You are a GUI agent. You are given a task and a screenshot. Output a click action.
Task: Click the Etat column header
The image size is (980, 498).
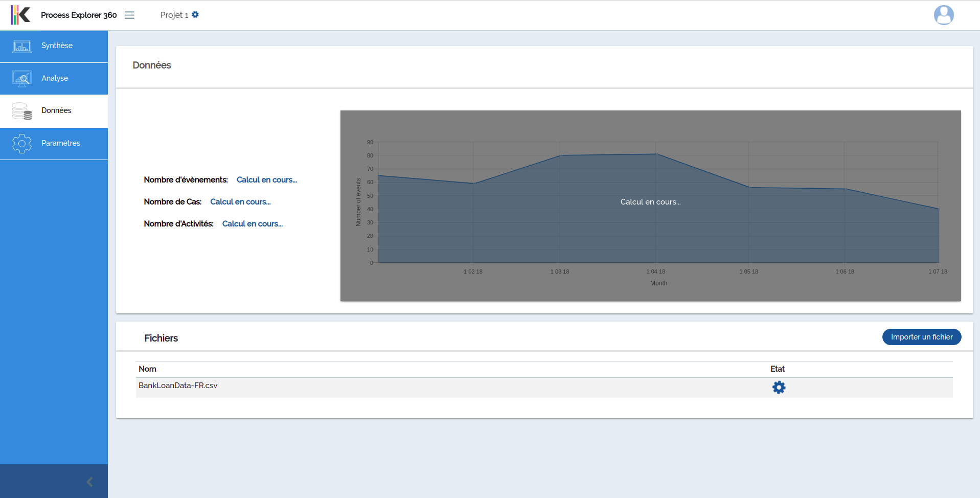777,369
